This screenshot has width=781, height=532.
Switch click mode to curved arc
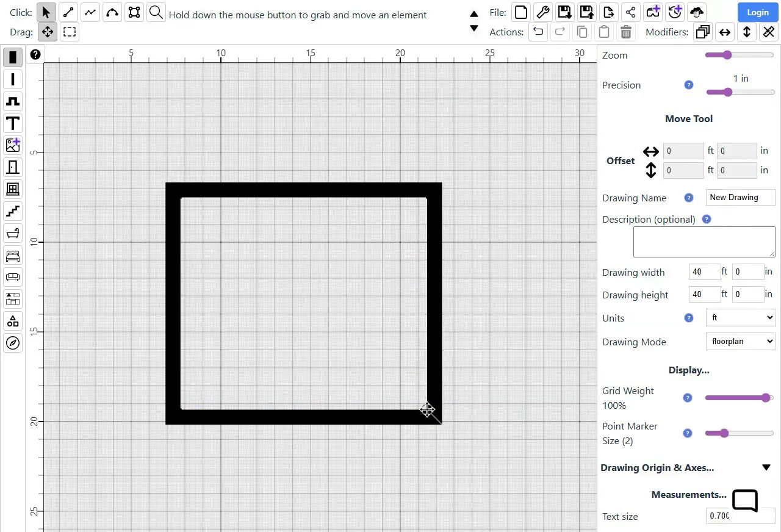112,12
